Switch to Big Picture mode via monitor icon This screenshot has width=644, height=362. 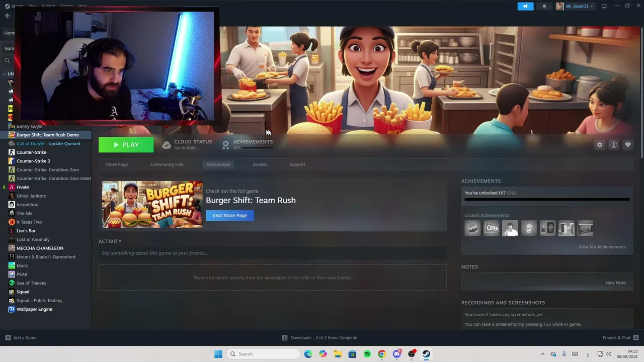point(604,6)
